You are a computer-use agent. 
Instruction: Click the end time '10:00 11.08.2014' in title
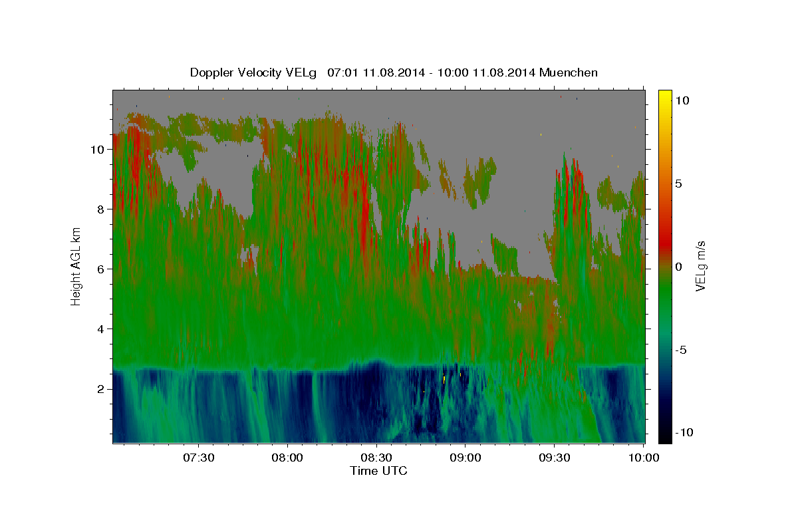click(x=487, y=72)
